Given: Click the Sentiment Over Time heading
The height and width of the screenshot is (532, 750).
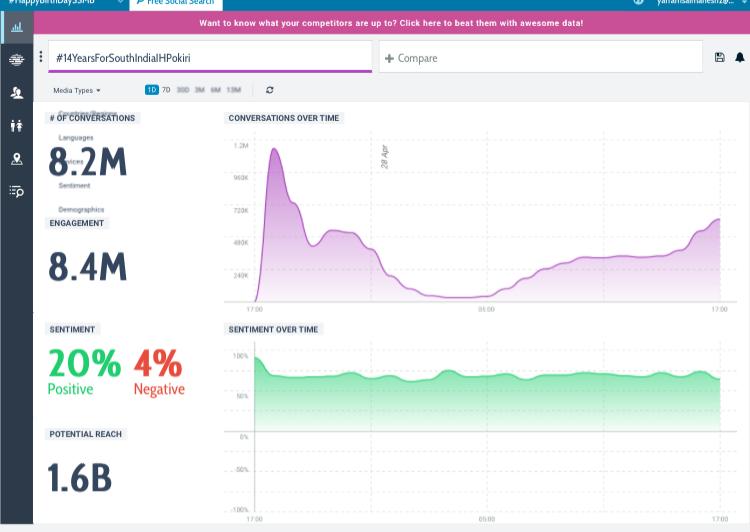Looking at the screenshot, I should 273,329.
